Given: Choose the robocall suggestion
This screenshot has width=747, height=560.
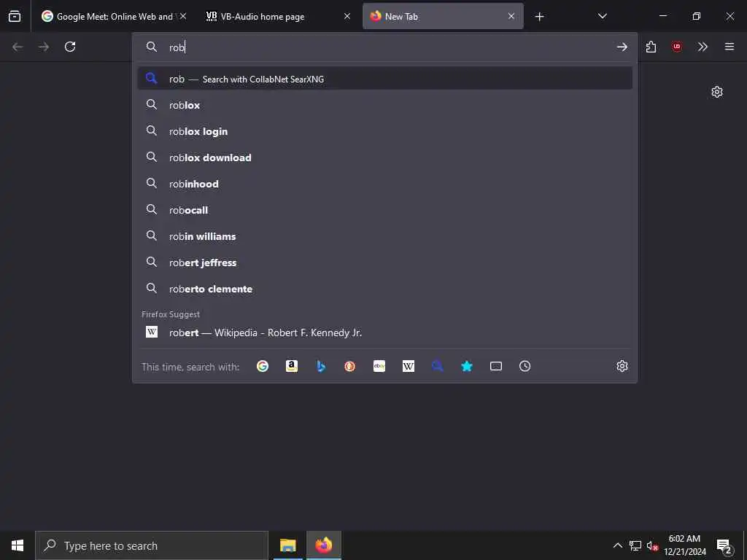Looking at the screenshot, I should (385, 210).
